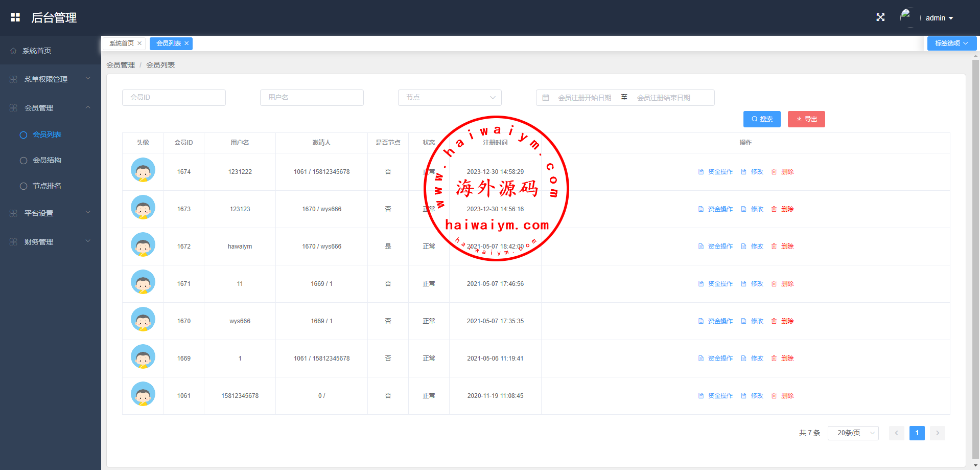Viewport: 980px width, 470px height.
Task: Select 节点排名 in the sidebar
Action: [47, 186]
